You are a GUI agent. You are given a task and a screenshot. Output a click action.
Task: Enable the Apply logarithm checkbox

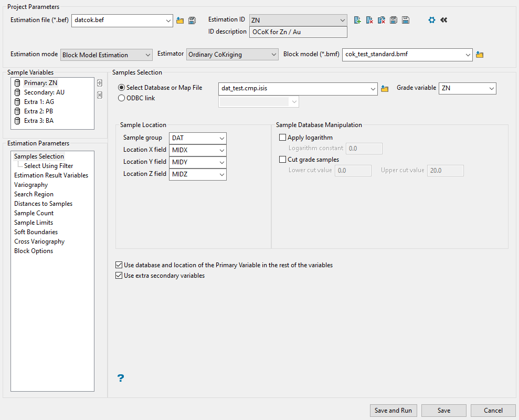coord(283,138)
